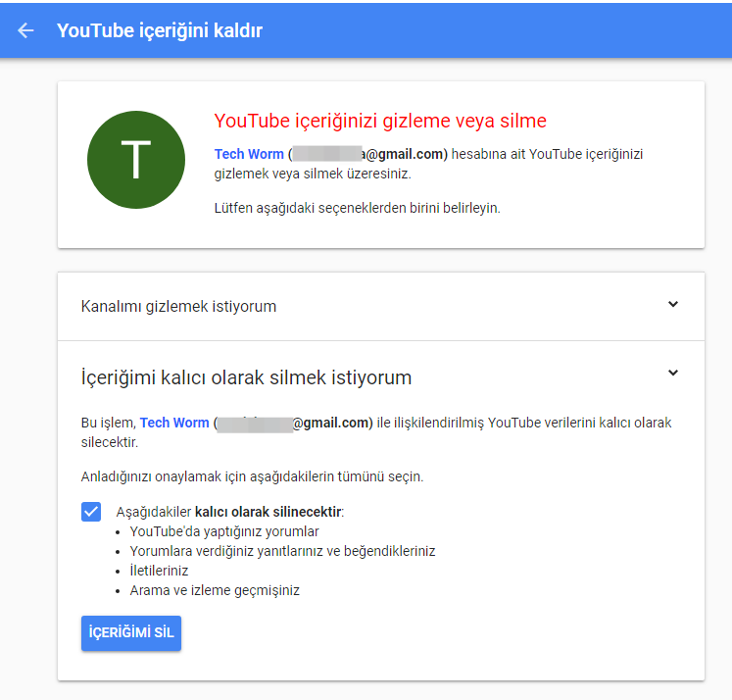Click the blurred gmail address in the top card
This screenshot has width=732, height=700.
367,154
